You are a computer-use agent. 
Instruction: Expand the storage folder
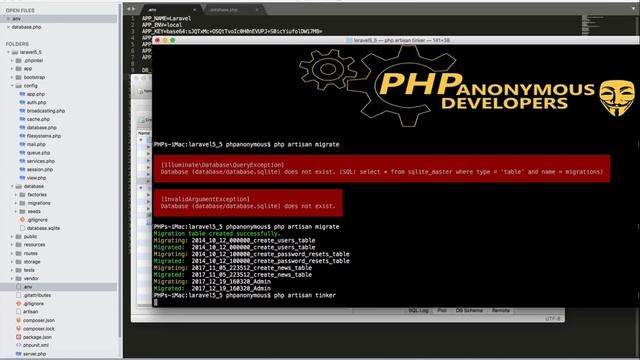tap(12, 262)
